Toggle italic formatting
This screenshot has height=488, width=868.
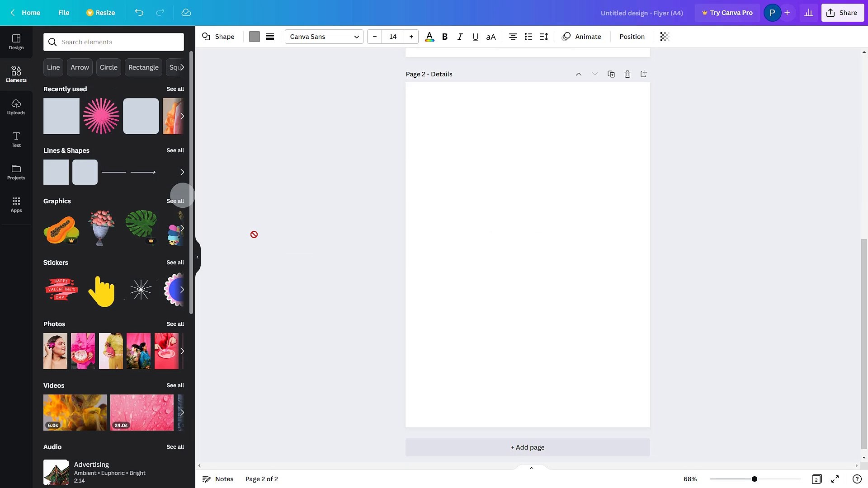click(x=460, y=37)
